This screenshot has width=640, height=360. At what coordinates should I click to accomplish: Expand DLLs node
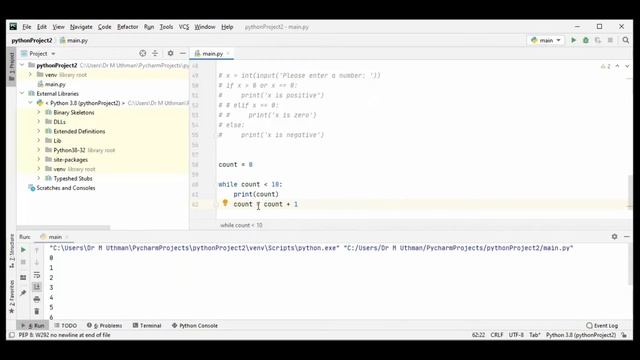click(x=39, y=122)
